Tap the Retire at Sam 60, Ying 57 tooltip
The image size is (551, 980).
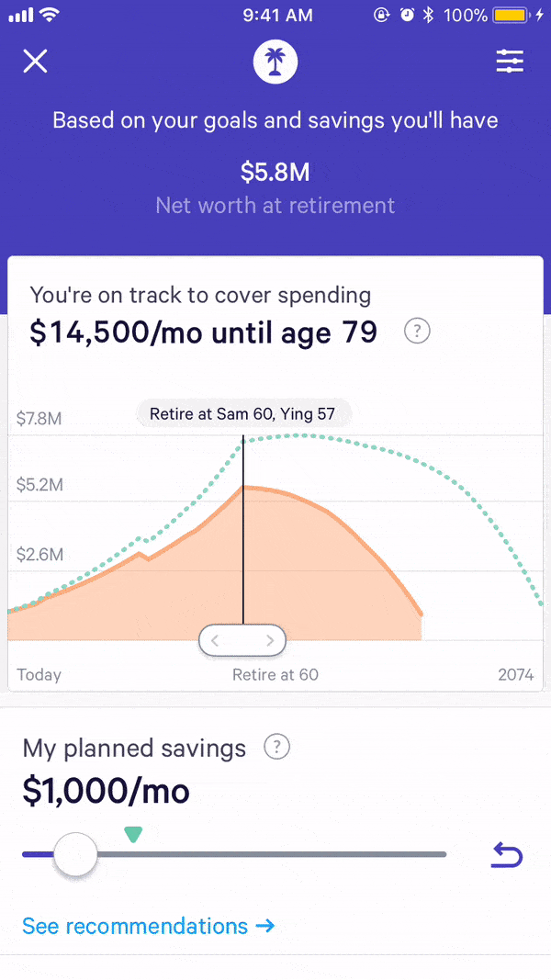point(242,414)
